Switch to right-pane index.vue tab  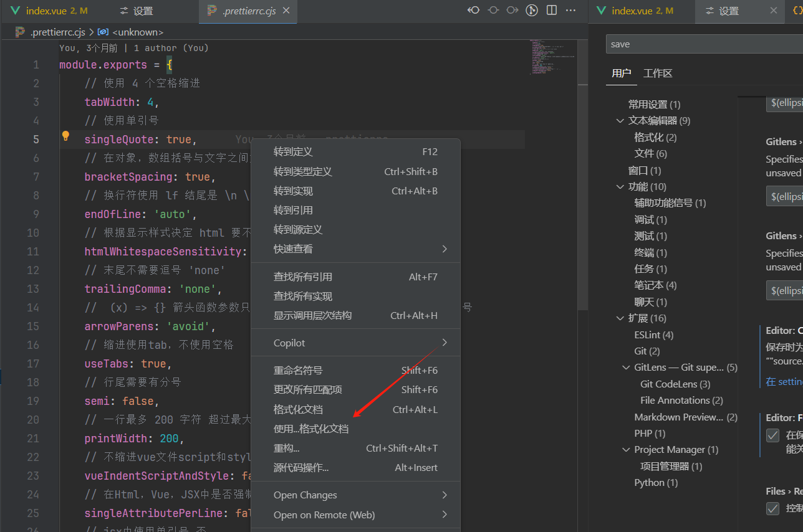click(634, 11)
